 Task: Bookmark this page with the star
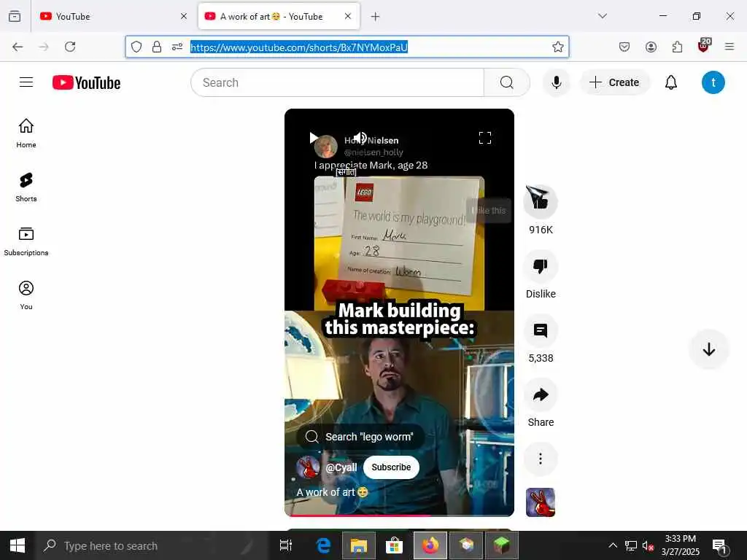[x=558, y=47]
